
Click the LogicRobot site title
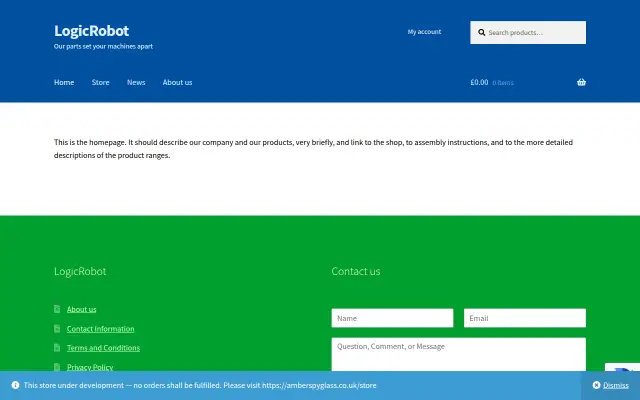click(91, 31)
